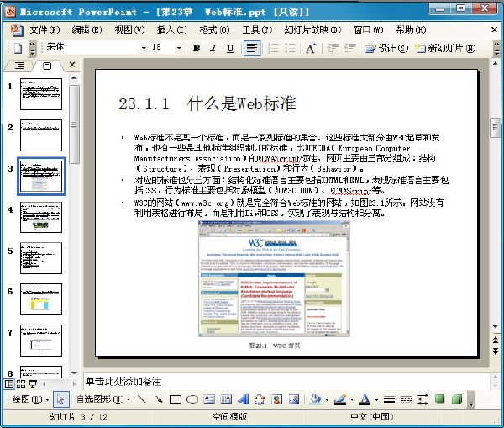Apply the Font Color
Image resolution: width=504 pixels, height=428 pixels.
point(365,399)
